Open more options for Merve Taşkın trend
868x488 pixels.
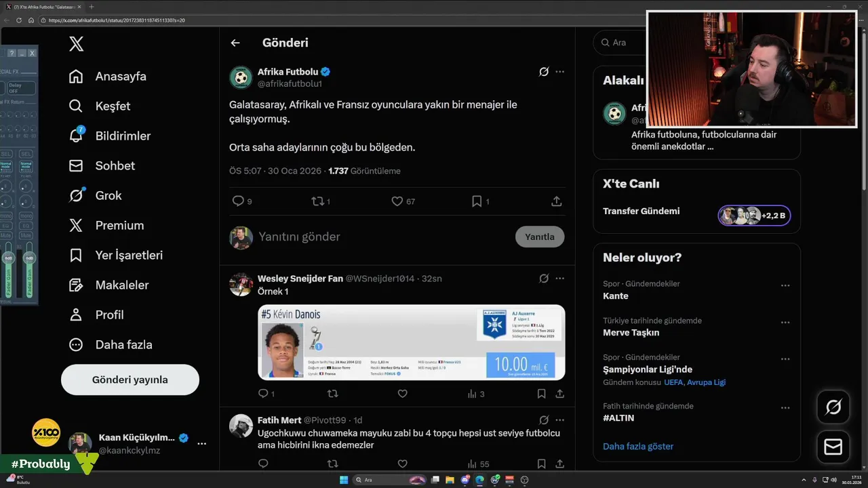[785, 323]
